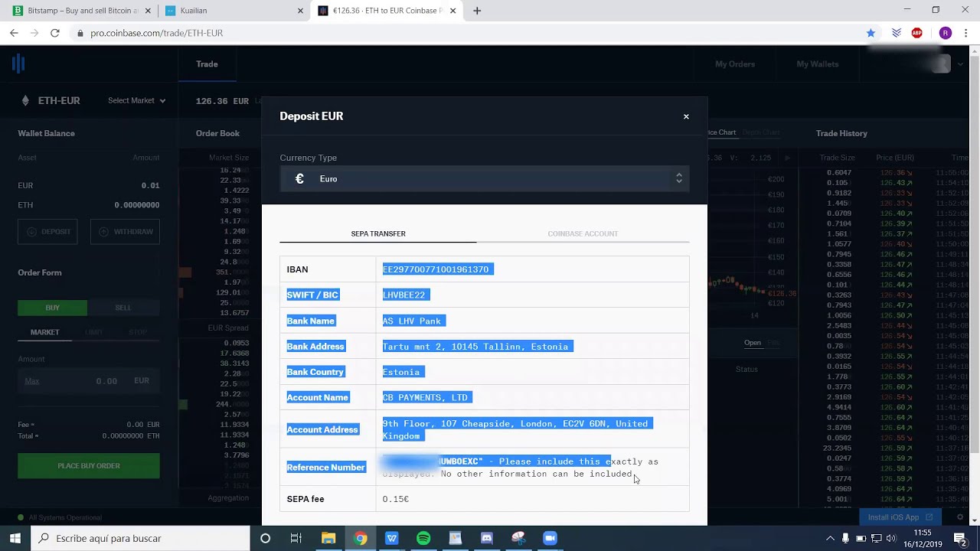Open My Orders in the top navigation
The height and width of the screenshot is (551, 980).
pos(735,64)
